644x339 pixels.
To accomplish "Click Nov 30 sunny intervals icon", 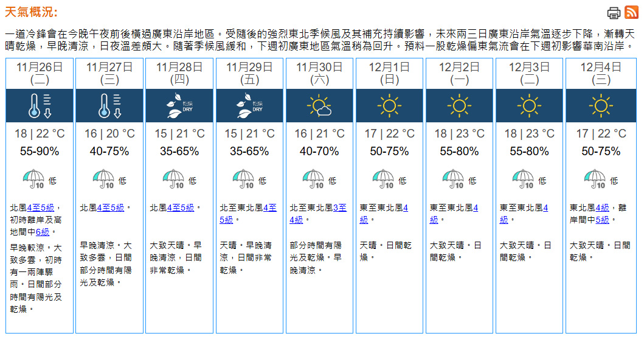I will (x=320, y=107).
